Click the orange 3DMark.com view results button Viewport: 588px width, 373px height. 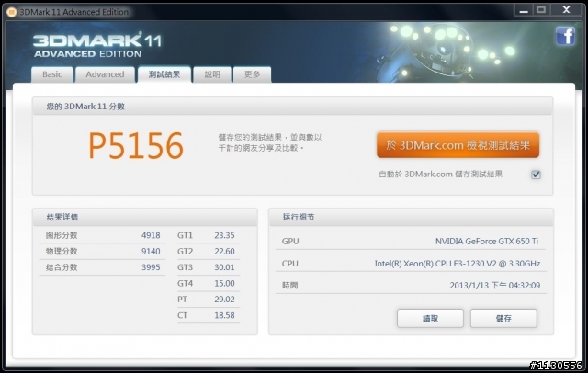pos(458,145)
